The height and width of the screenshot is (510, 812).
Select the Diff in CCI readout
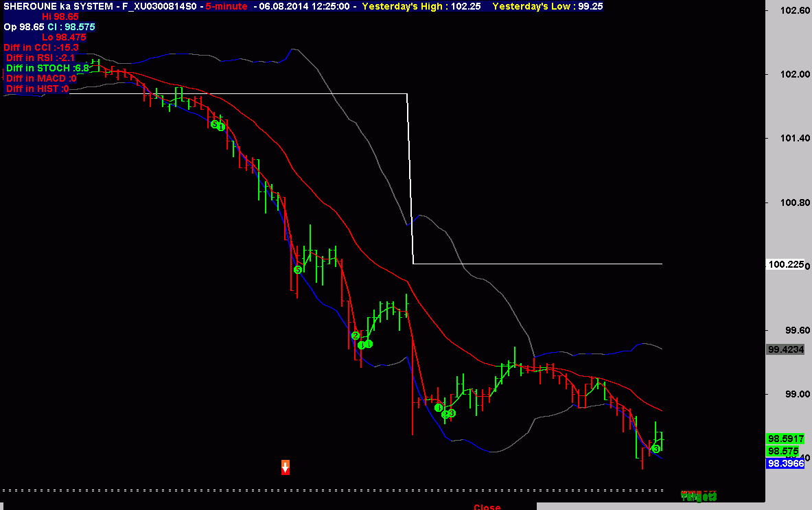(41, 47)
